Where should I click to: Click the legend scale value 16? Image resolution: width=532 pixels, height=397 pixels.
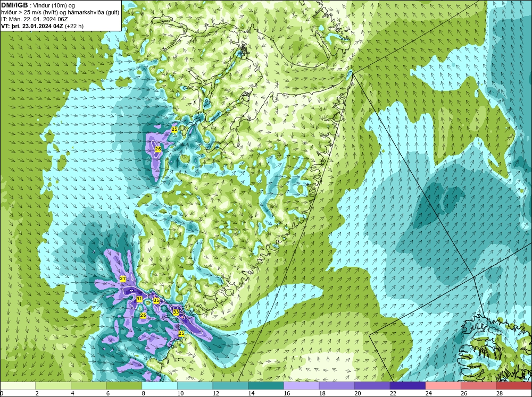tap(286, 393)
